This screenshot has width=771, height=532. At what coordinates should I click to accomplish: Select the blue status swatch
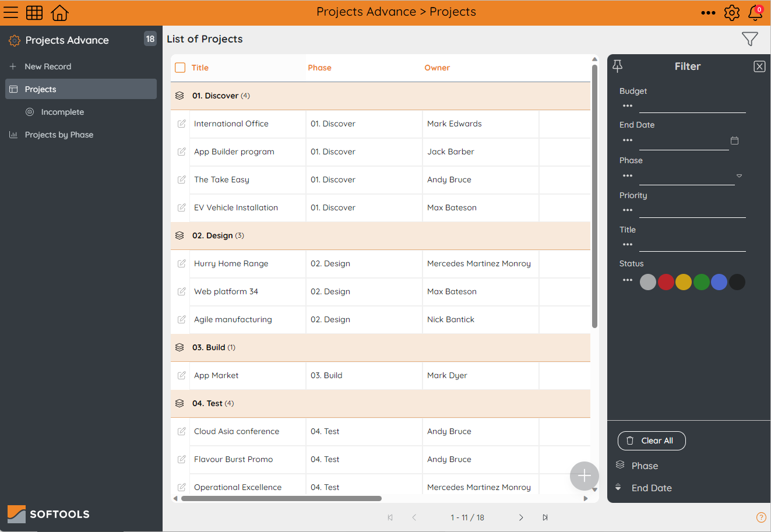tap(719, 282)
